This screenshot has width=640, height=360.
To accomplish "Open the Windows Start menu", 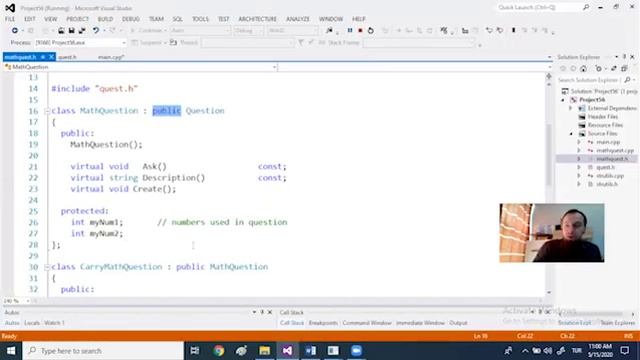I will pos(11,351).
